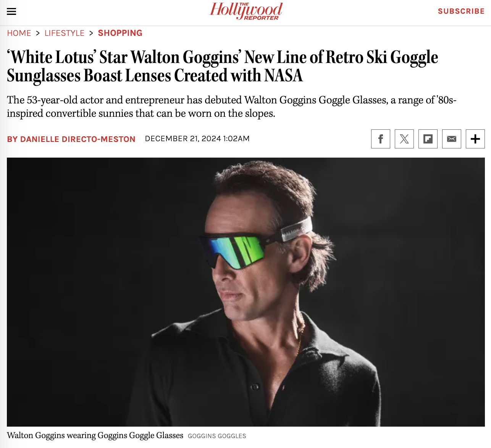The height and width of the screenshot is (448, 491).
Task: Open Shopping breadcrumb category
Action: click(x=120, y=33)
